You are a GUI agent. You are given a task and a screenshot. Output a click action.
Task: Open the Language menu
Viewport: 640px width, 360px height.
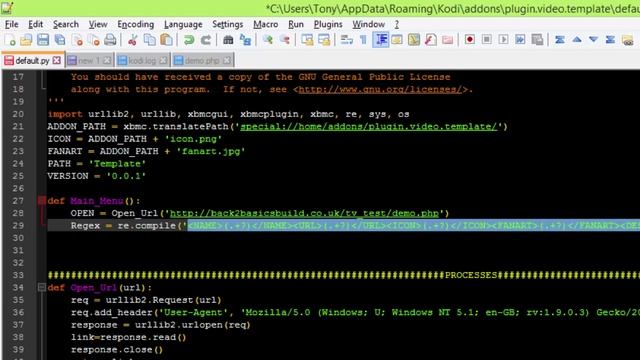[183, 24]
